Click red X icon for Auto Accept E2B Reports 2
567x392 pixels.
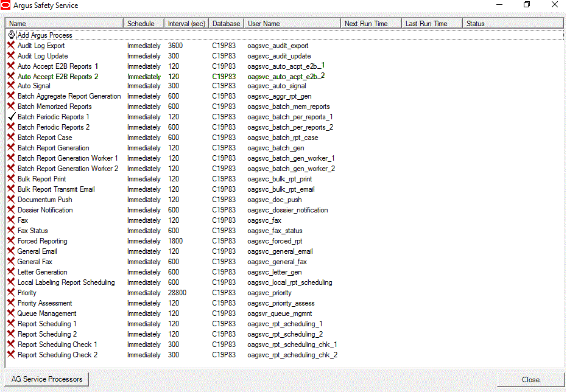[x=11, y=76]
